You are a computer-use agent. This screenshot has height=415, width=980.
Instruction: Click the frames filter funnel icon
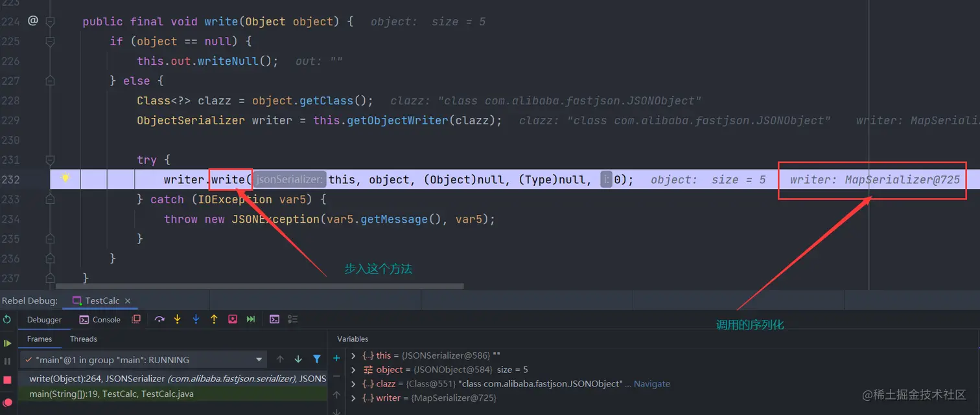click(x=317, y=359)
